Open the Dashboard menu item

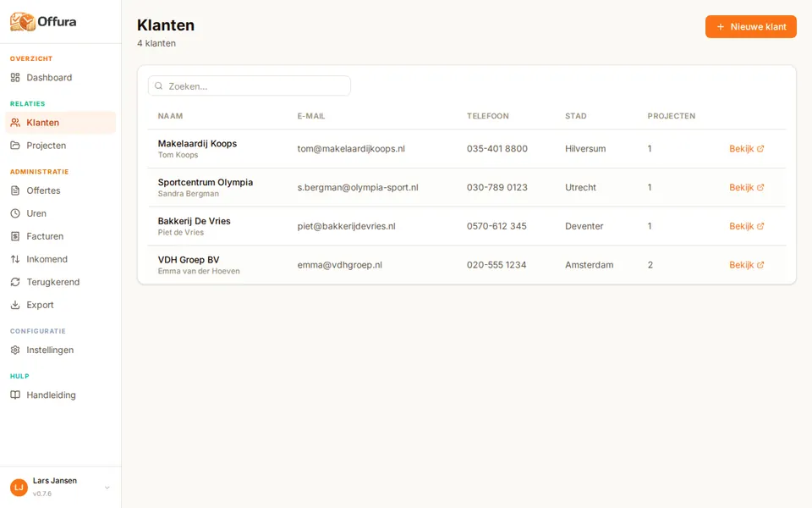pyautogui.click(x=61, y=77)
